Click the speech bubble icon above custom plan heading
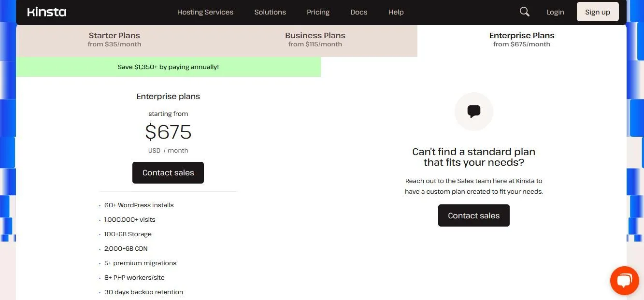The width and height of the screenshot is (644, 300). pyautogui.click(x=473, y=112)
